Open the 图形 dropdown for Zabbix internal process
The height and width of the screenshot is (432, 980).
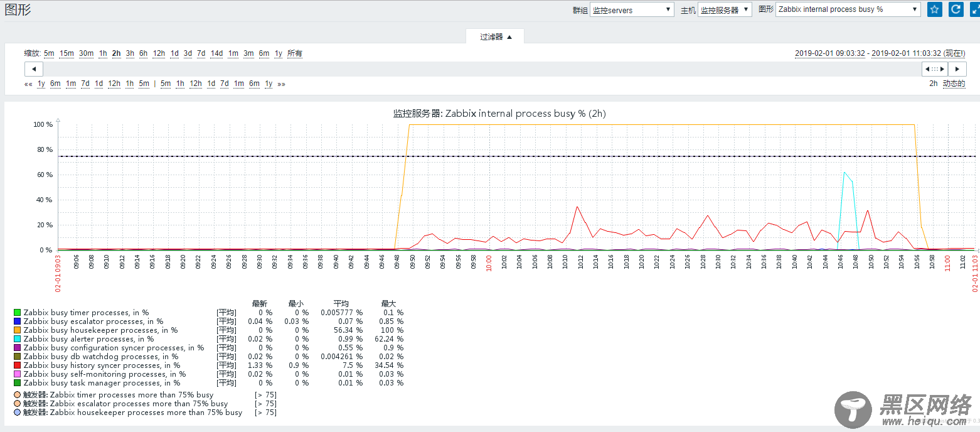click(848, 9)
